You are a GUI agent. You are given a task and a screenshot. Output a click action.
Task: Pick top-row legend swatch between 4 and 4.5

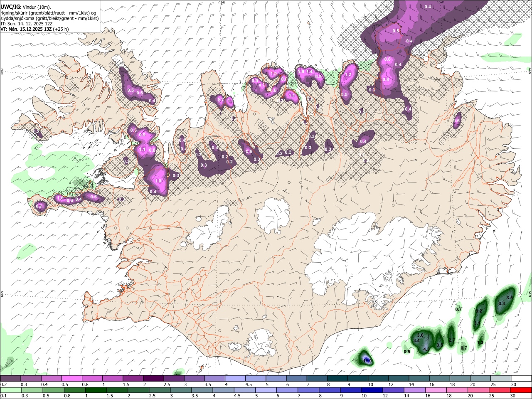click(236, 378)
